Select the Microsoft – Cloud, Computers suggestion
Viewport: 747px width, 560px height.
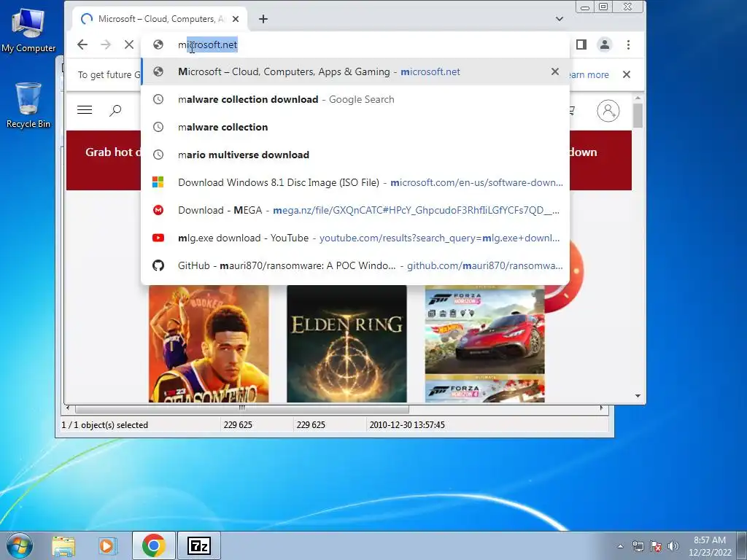pyautogui.click(x=355, y=71)
